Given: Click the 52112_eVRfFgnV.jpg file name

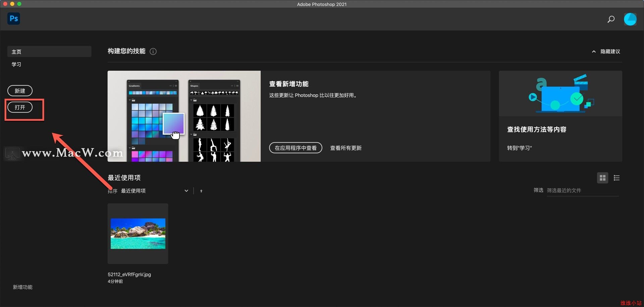Looking at the screenshot, I should pyautogui.click(x=129, y=274).
